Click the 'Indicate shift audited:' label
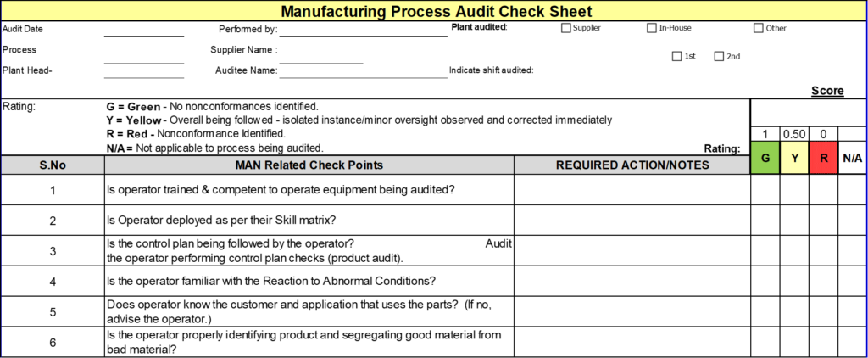This screenshot has height=358, width=868. pos(491,70)
